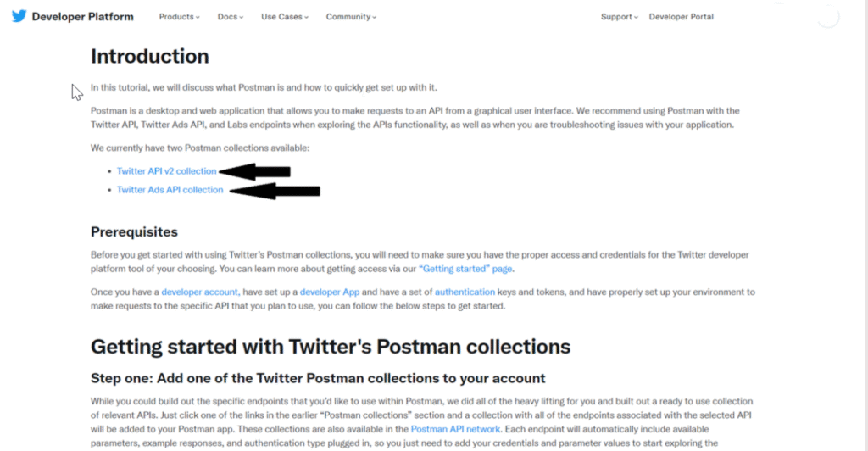Expand the Products dropdown menu
Image resolution: width=868 pixels, height=451 pixels.
tap(180, 17)
